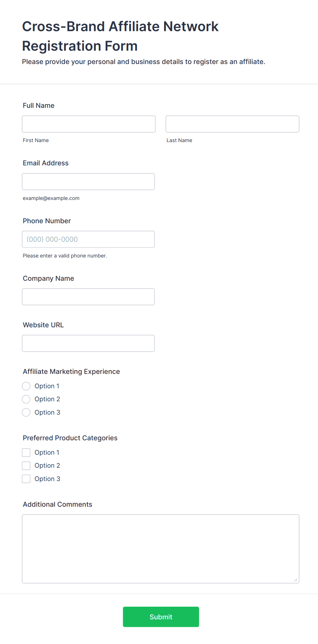318x644 pixels.
Task: Click the Email Address label
Action: point(45,163)
